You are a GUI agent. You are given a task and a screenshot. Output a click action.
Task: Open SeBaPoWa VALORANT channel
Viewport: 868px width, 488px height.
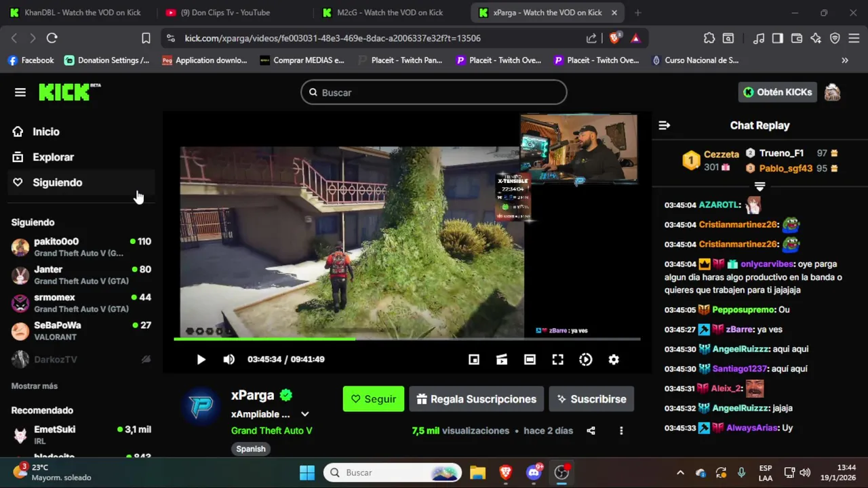(81, 330)
